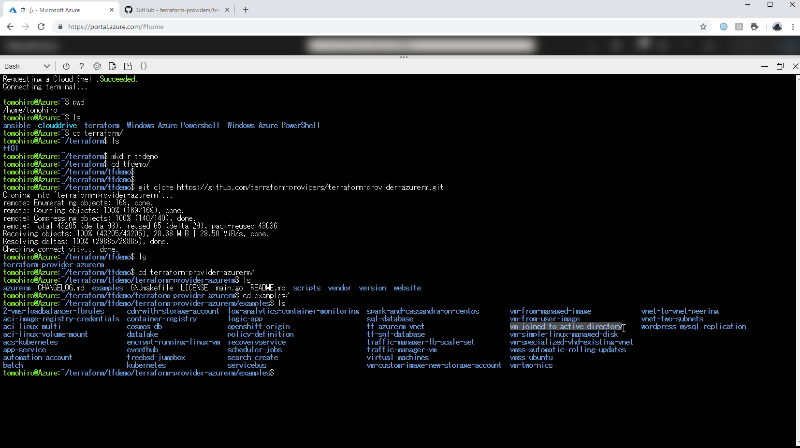Switch to the GitHub terraform-providers tab

177,10
